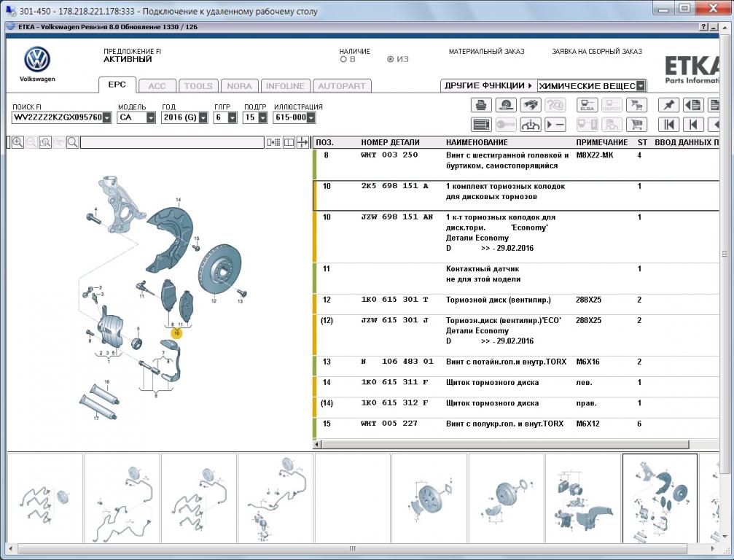The width and height of the screenshot is (734, 560).
Task: Toggle the split panel view icon
Action: pos(289,142)
